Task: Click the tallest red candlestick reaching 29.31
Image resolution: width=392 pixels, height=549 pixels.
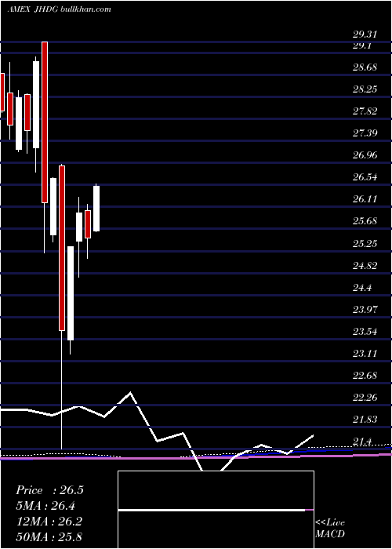Action: tap(45, 122)
